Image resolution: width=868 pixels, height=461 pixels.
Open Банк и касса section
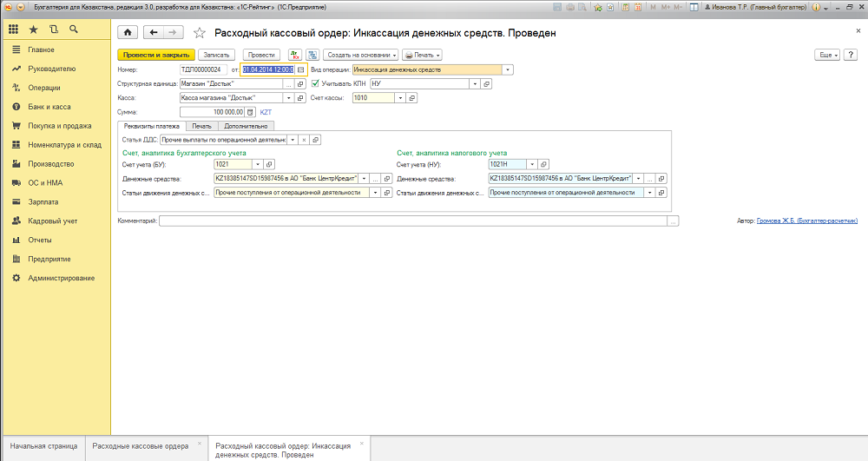[x=49, y=107]
